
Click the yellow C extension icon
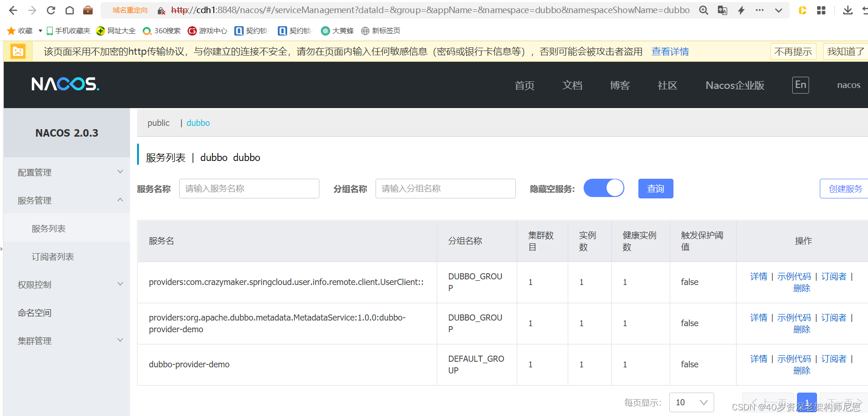[803, 10]
